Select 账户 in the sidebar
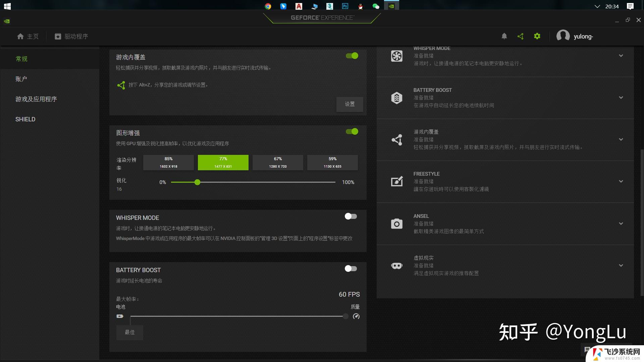 click(50, 79)
